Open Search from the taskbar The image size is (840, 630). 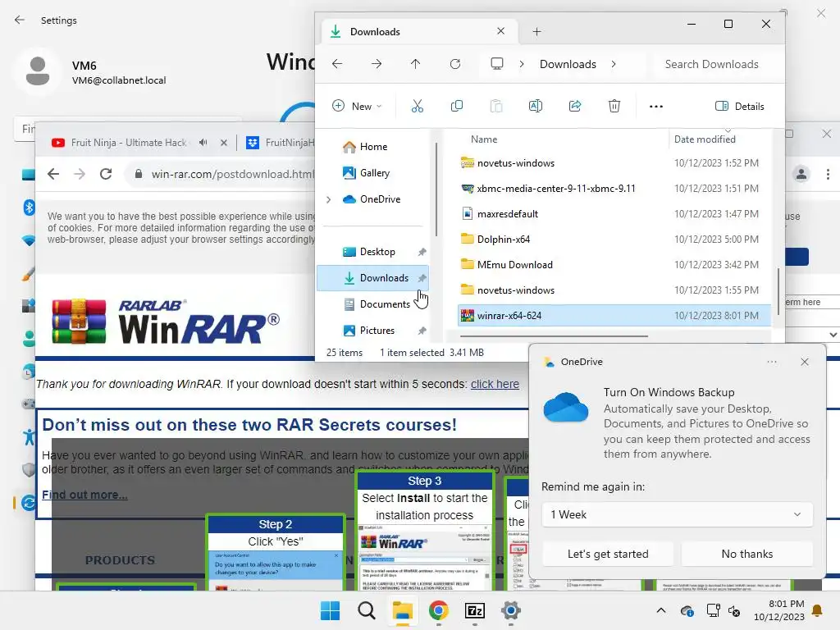point(367,610)
